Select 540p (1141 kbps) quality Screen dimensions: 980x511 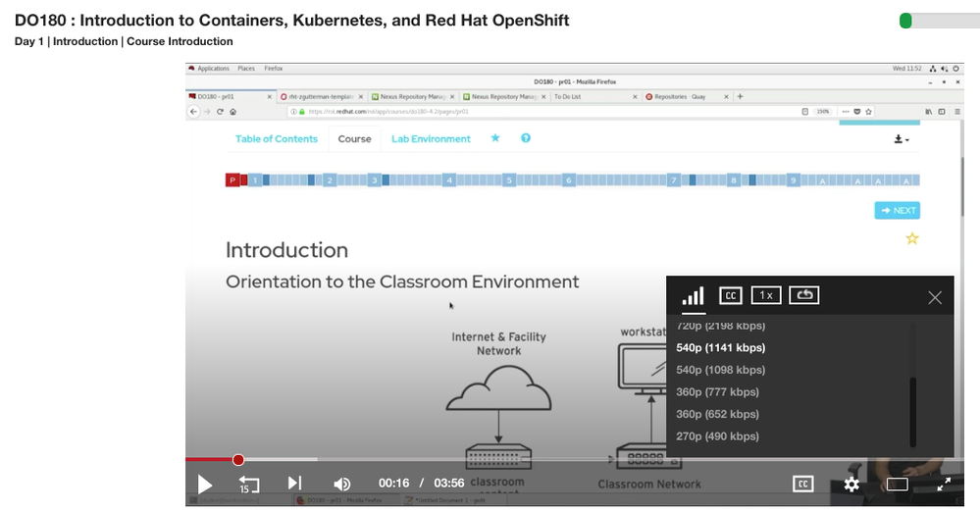coord(721,347)
